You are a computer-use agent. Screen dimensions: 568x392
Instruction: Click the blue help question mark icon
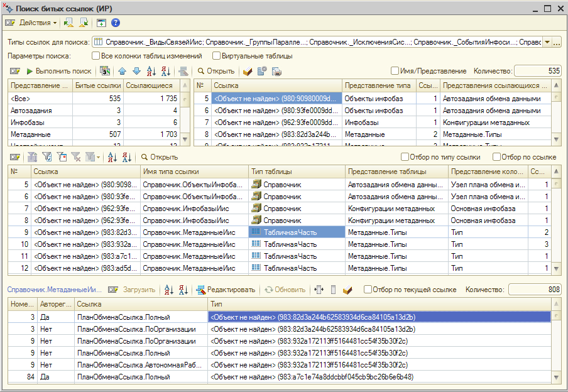click(116, 23)
